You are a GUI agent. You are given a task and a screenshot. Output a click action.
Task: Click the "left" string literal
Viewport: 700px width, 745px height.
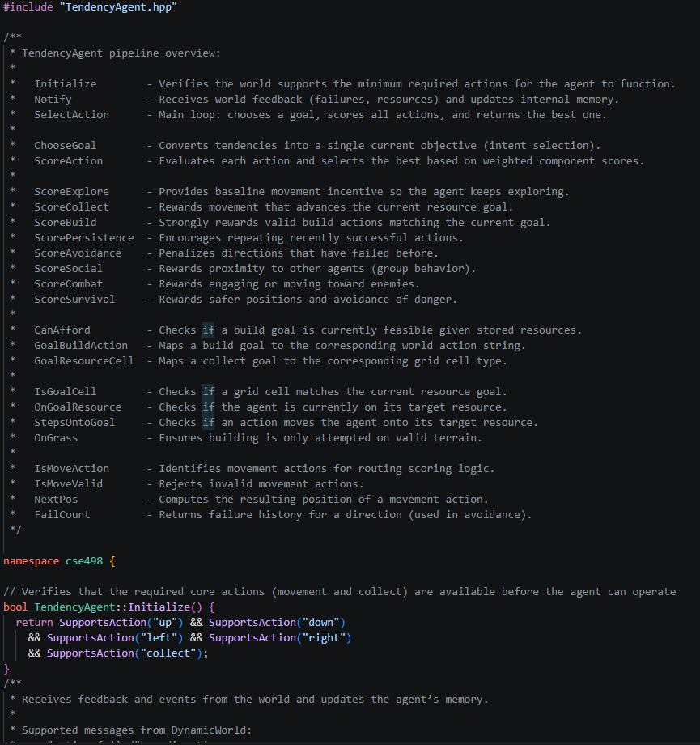[158, 637]
